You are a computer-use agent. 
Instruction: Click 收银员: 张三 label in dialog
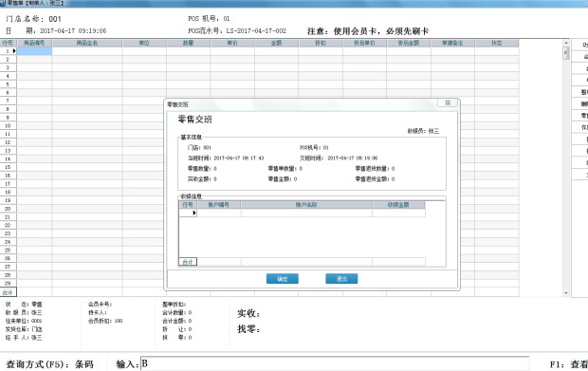[x=423, y=131]
